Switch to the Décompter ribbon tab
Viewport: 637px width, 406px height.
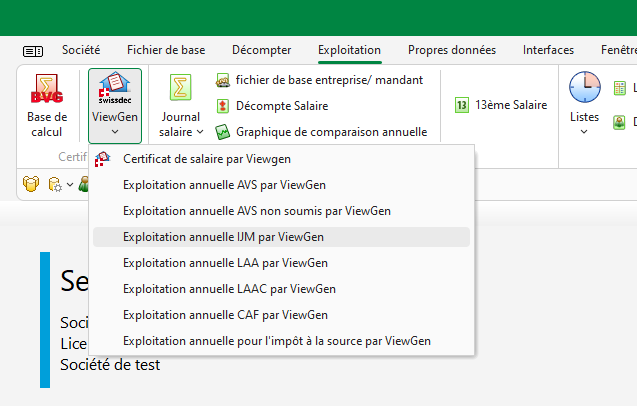point(261,50)
